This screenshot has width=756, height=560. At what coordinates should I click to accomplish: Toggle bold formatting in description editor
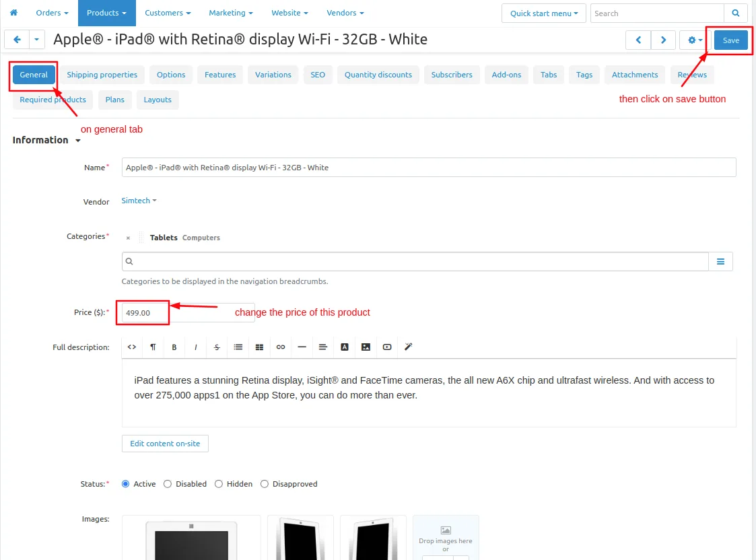pos(174,347)
